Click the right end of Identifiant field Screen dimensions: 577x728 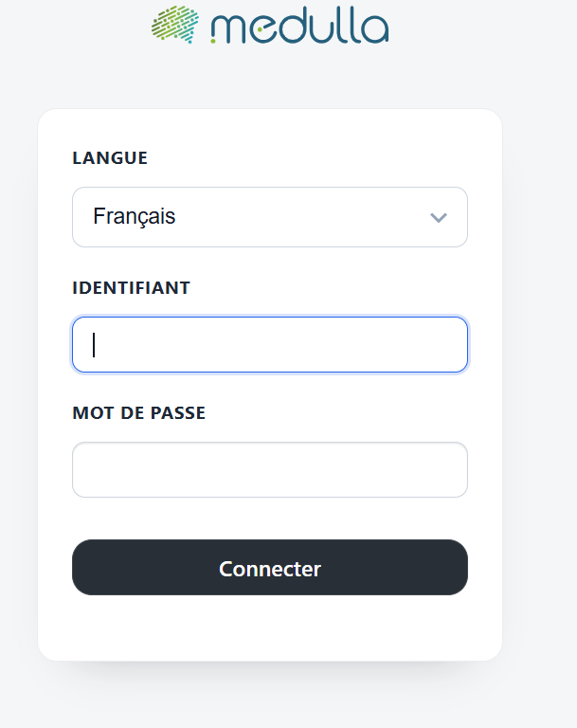(x=450, y=344)
